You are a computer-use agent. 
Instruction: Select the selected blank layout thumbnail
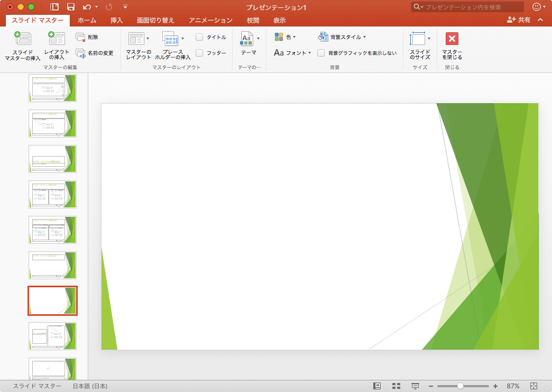coord(52,300)
